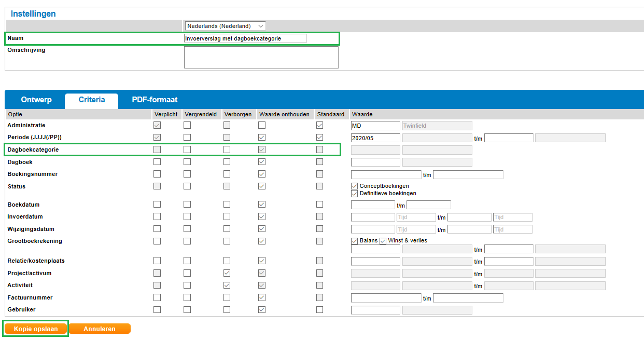
Task: Open the Nederlands (Nederland) language dropdown
Action: click(225, 26)
